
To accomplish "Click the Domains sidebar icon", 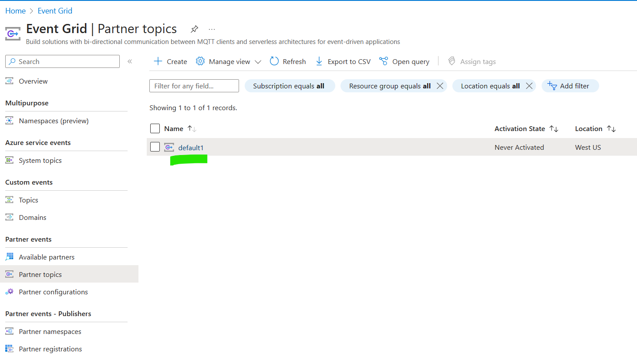I will 9,217.
